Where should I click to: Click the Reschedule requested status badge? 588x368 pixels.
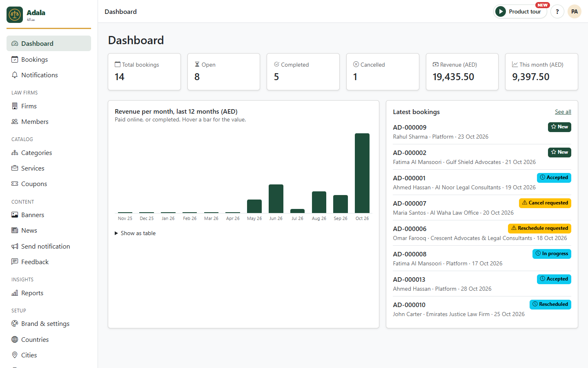(539, 228)
